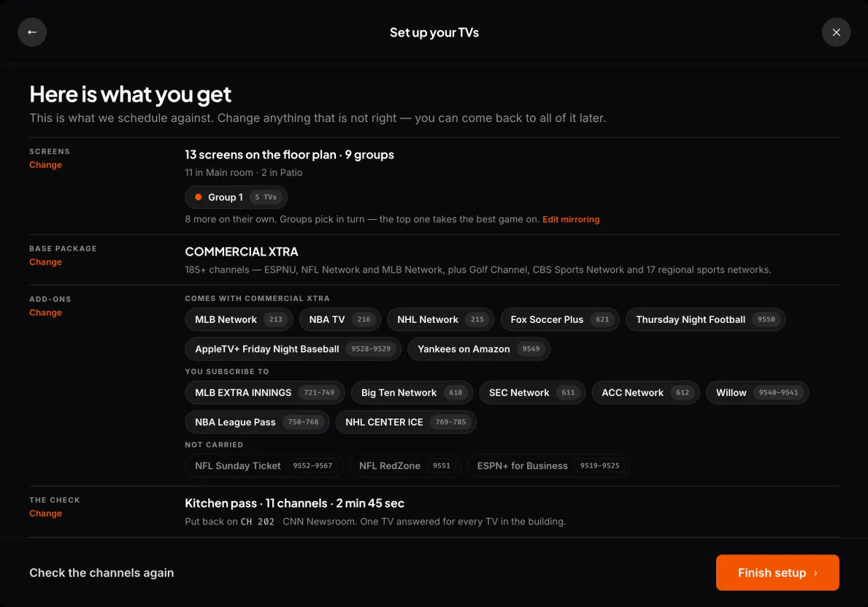Click the '9528-9529' channel range badge

tap(371, 349)
